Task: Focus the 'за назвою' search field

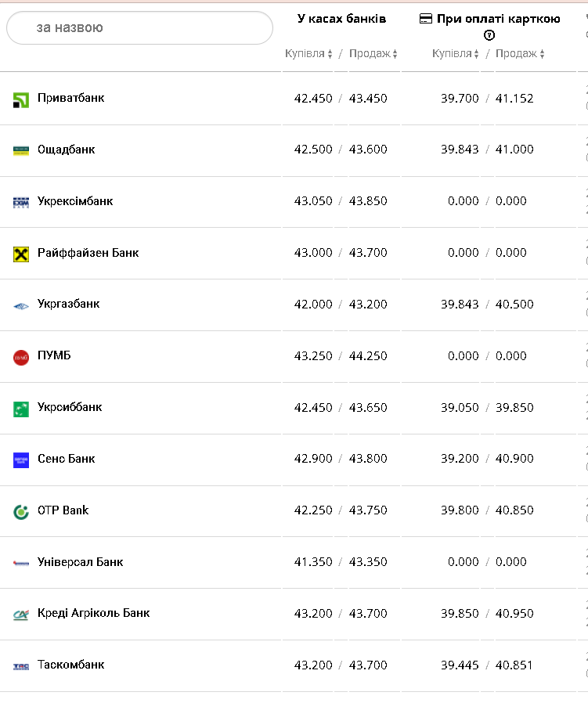Action: [139, 28]
